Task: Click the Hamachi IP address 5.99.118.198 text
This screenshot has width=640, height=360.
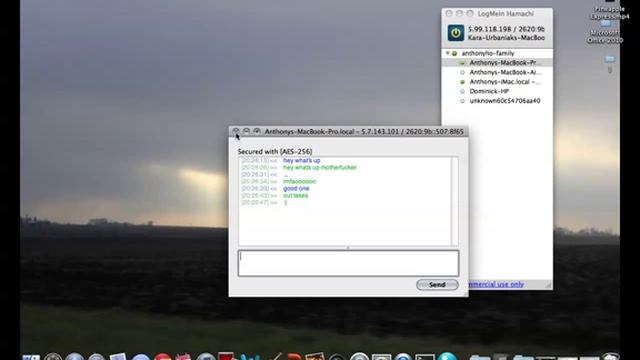Action: (489, 29)
